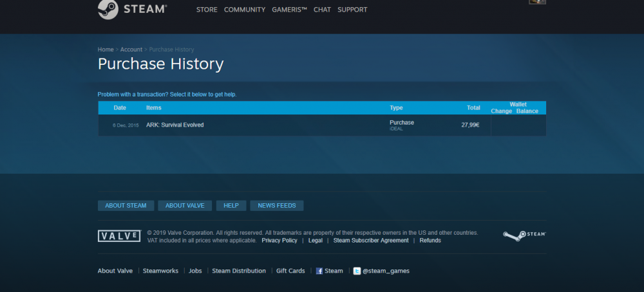Open the Gift Cards link
This screenshot has width=644, height=292.
[x=290, y=271]
